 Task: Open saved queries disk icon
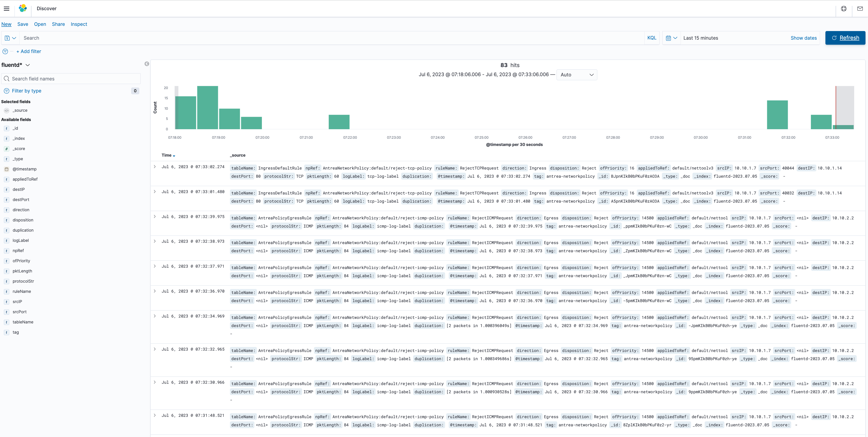pos(10,38)
